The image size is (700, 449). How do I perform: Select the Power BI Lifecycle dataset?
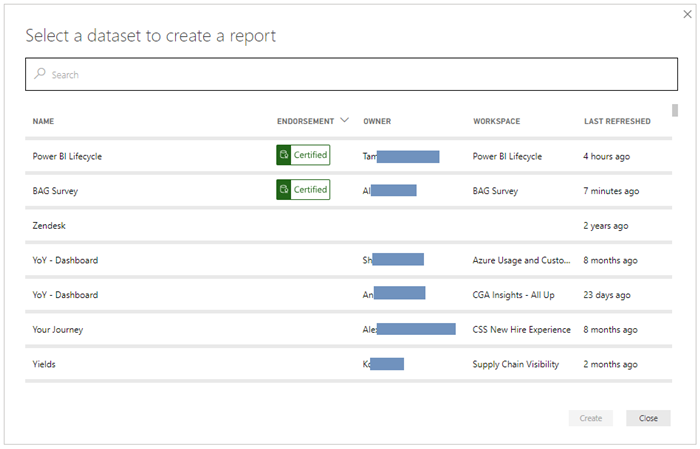coord(67,157)
